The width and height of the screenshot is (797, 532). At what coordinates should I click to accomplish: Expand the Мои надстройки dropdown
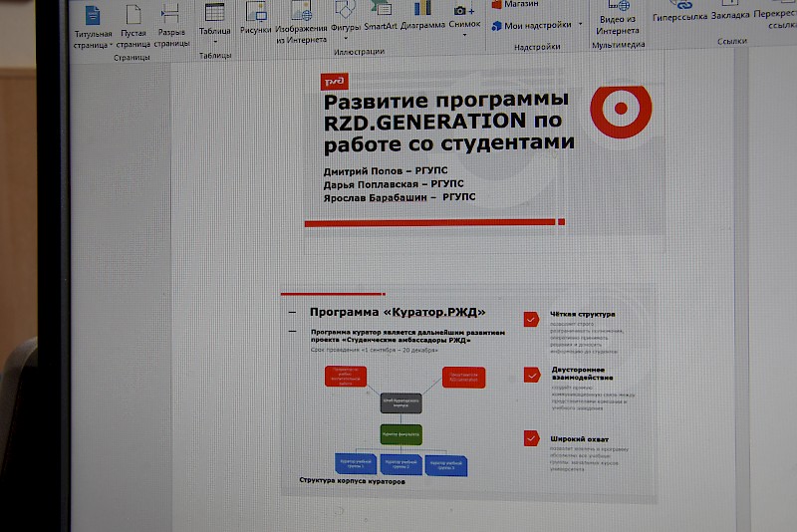pos(579,26)
